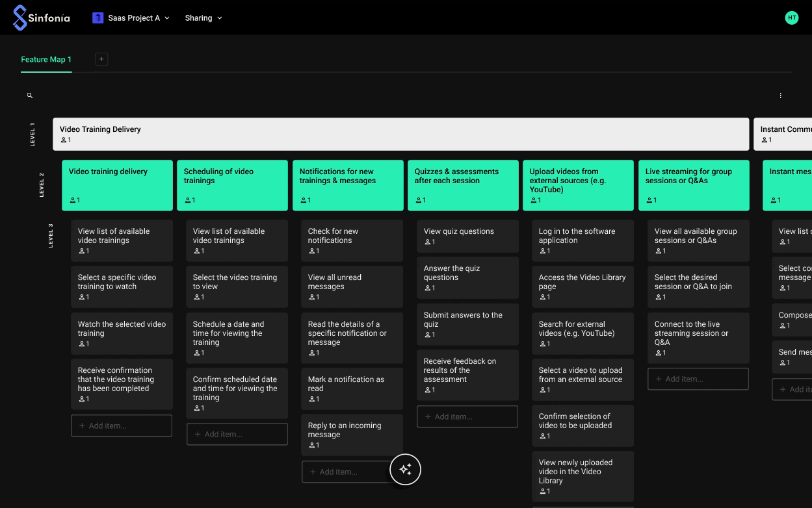Viewport: 812px width, 508px height.
Task: Click the AI sparkle assistant button
Action: point(406,469)
